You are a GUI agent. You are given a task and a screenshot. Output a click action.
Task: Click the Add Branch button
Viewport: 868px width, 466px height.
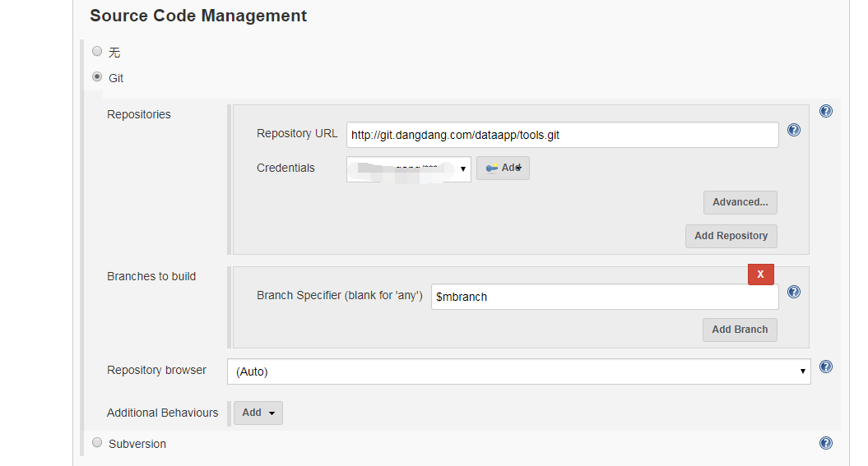tap(740, 330)
